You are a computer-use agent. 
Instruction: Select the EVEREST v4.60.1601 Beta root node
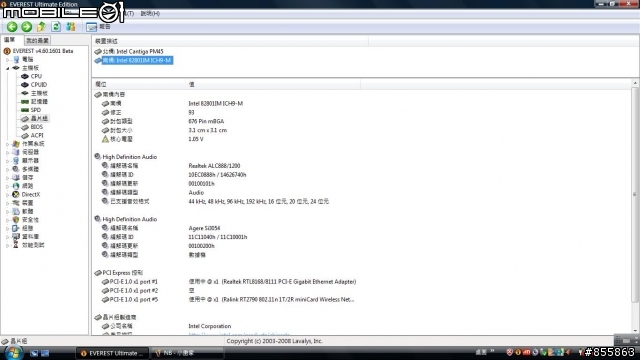coord(43,51)
